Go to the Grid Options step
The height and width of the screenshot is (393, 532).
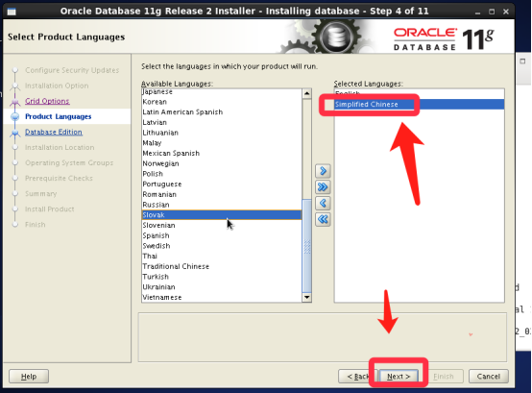(x=47, y=101)
